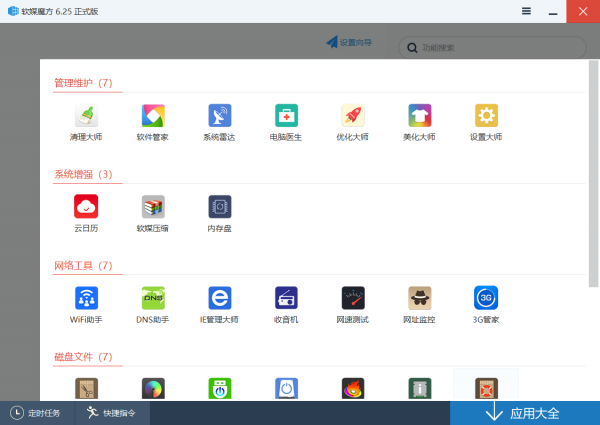Open dark green info drive icon under 磁盘文件
600x425 pixels.
pyautogui.click(x=419, y=389)
